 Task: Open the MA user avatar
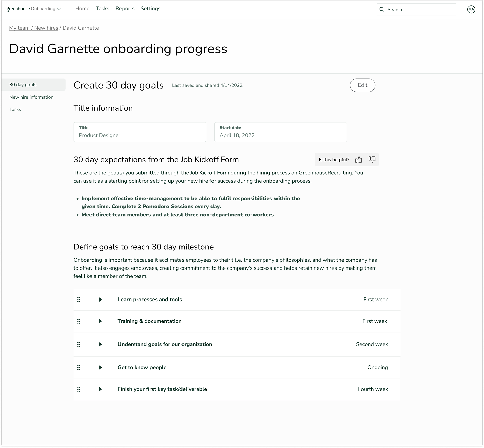click(471, 10)
